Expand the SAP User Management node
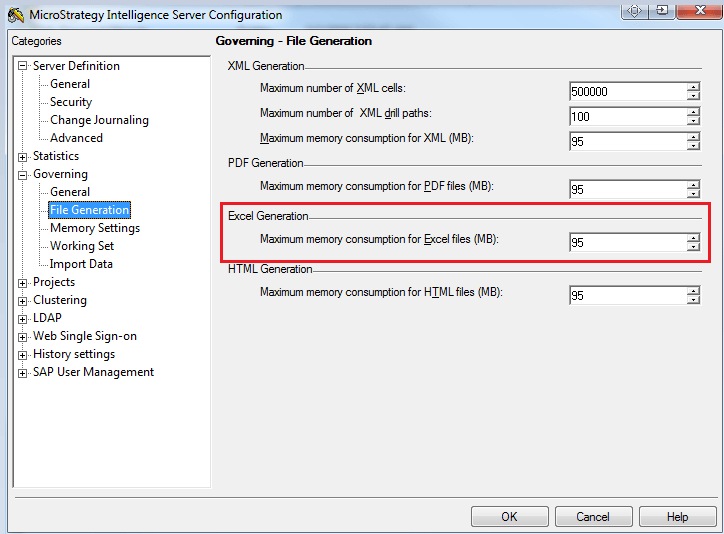The width and height of the screenshot is (724, 534). tap(22, 373)
